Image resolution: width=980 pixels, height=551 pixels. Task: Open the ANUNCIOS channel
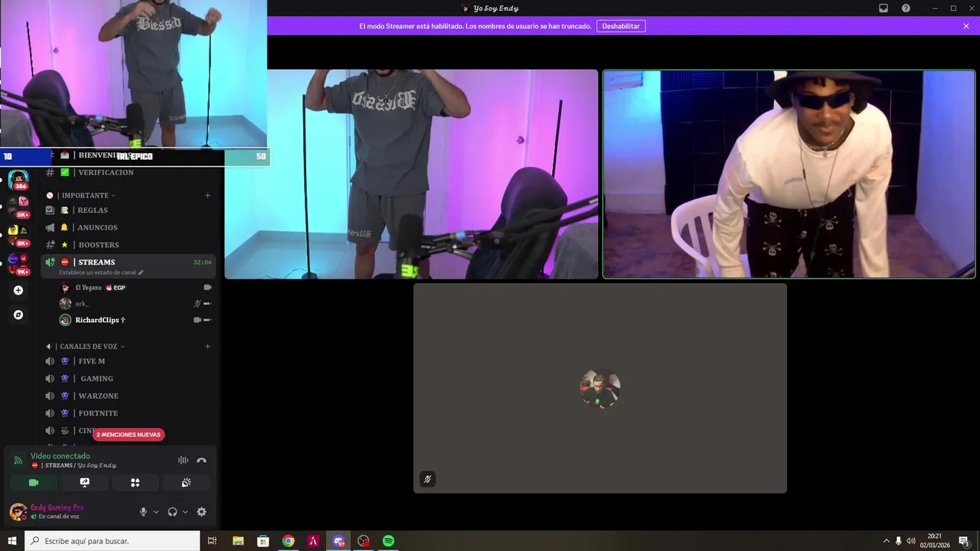click(128, 227)
